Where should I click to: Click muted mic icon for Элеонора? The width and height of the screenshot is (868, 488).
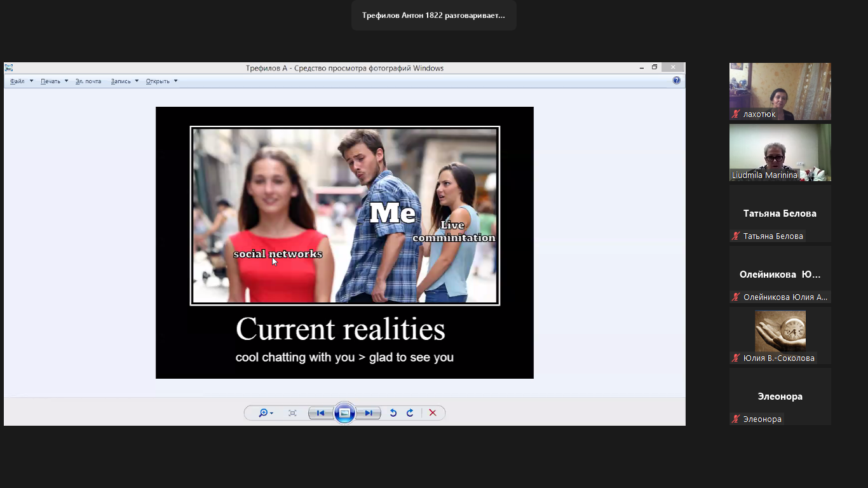point(736,419)
